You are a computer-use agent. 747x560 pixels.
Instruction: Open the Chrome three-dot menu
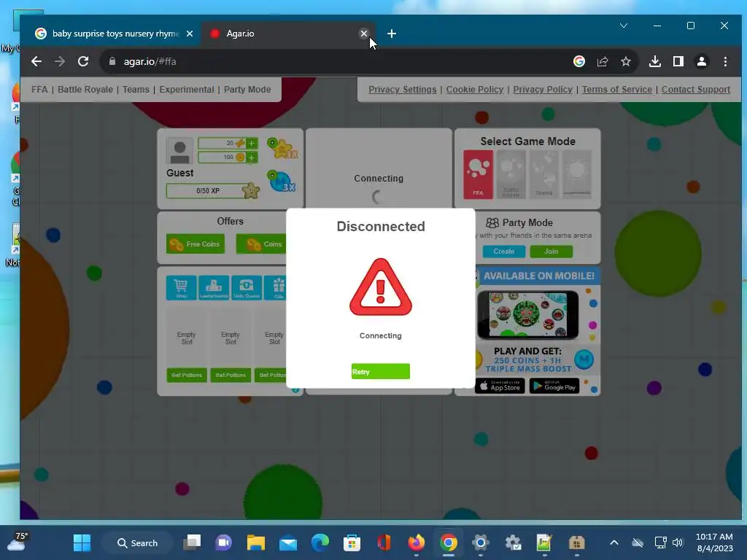(x=725, y=61)
